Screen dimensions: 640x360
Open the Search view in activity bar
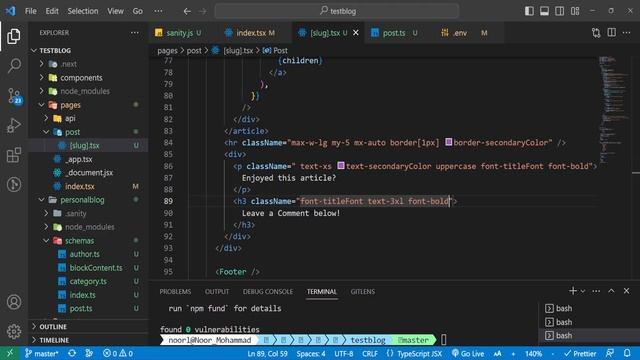pos(14,66)
